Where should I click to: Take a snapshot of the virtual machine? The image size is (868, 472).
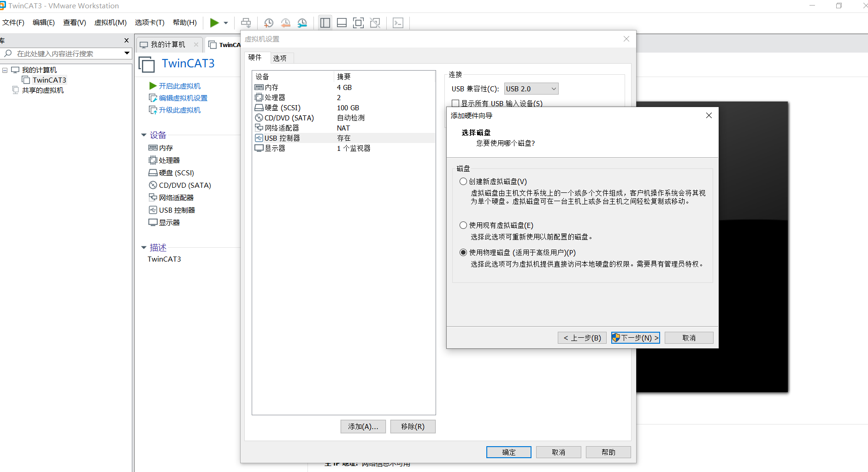268,22
